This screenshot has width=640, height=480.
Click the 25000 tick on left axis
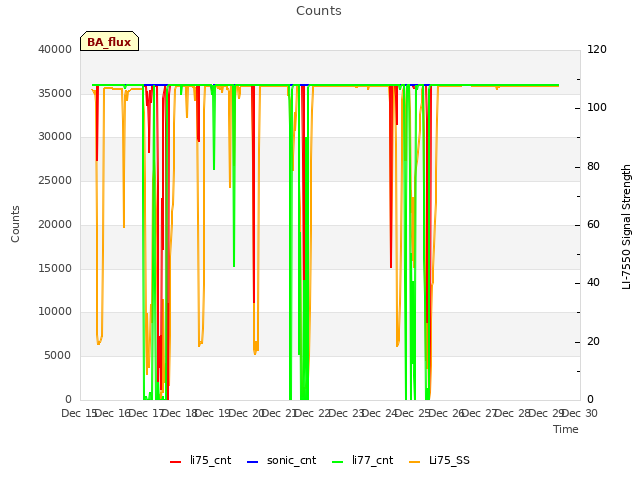pyautogui.click(x=55, y=180)
